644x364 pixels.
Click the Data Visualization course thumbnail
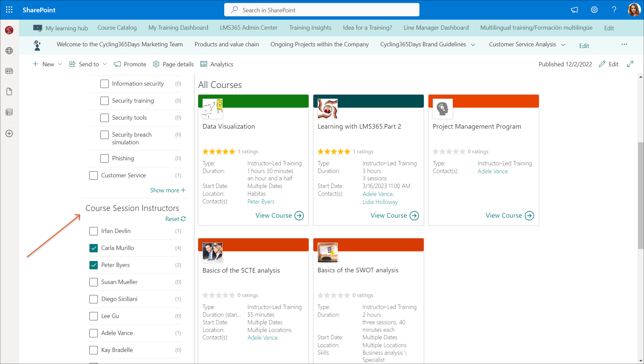click(213, 109)
